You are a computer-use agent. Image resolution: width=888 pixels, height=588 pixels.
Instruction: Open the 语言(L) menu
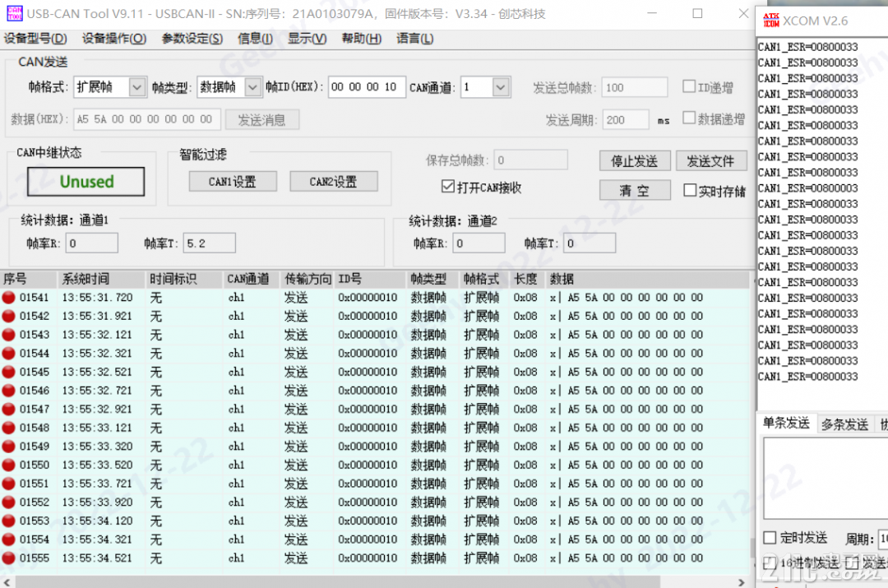tap(414, 39)
